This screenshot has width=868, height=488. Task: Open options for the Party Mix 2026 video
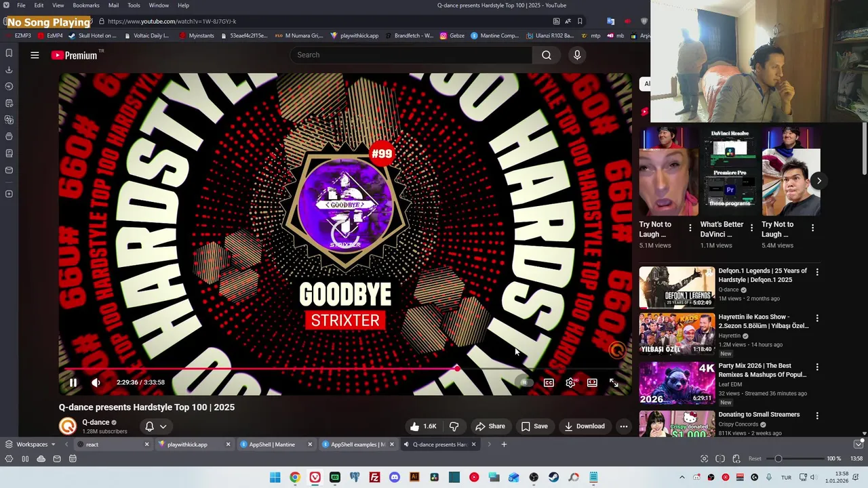click(817, 367)
